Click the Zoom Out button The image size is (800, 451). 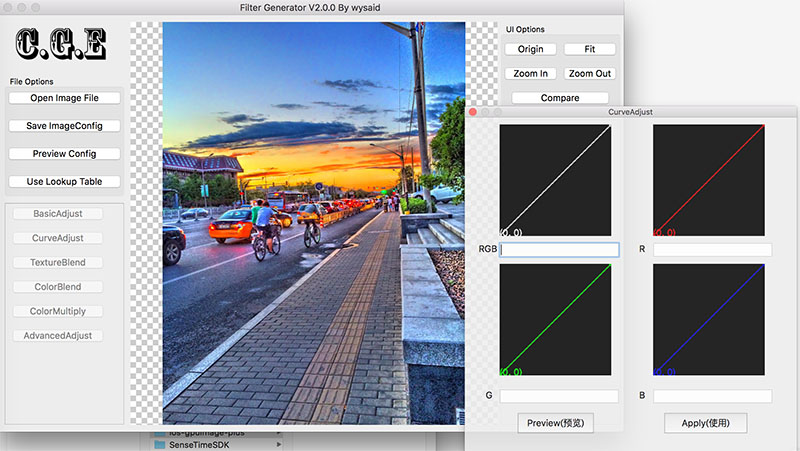tap(590, 73)
